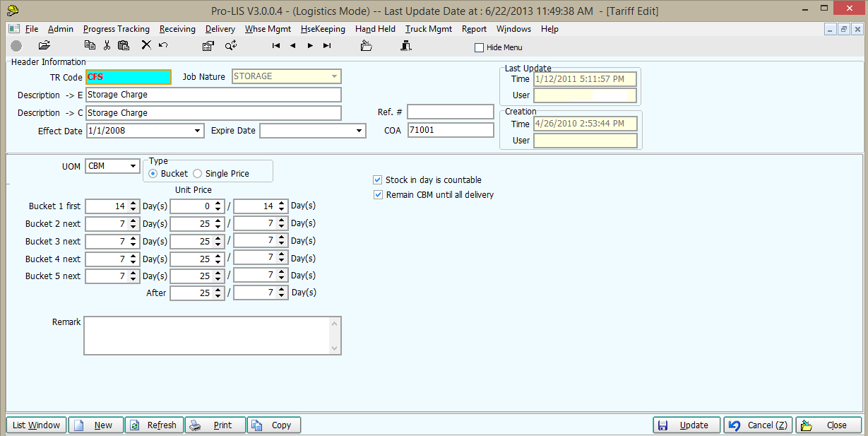
Task: Jump to the first record
Action: 276,45
